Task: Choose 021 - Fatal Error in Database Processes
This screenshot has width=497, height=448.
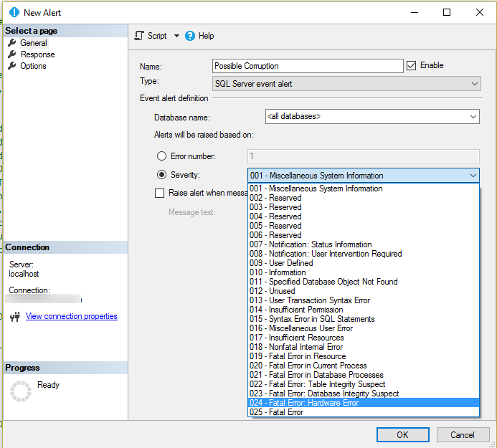Action: coord(363,375)
